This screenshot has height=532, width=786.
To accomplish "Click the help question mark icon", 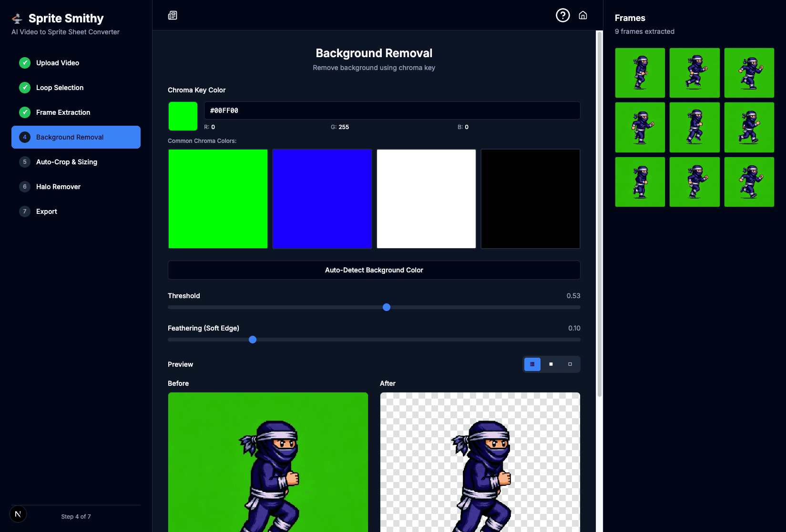I will [562, 15].
